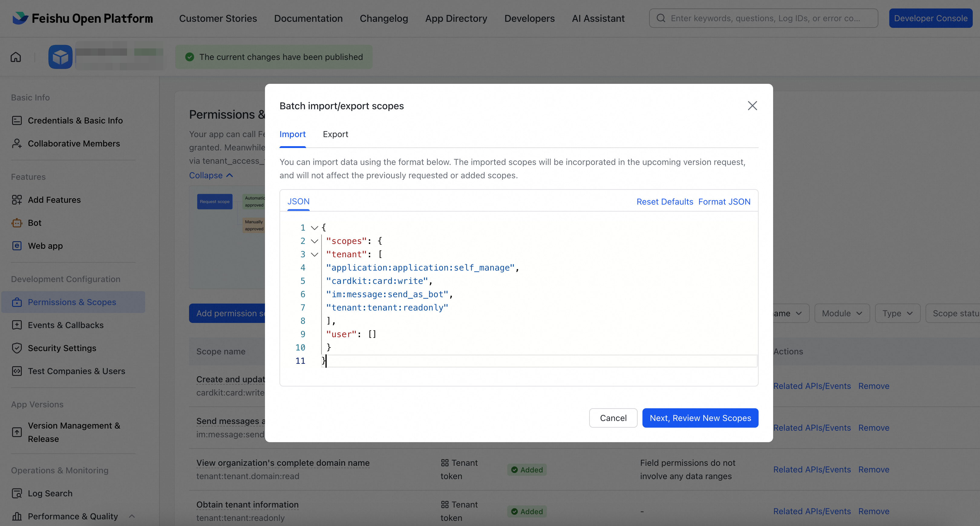Click the Format JSON link

tap(724, 202)
